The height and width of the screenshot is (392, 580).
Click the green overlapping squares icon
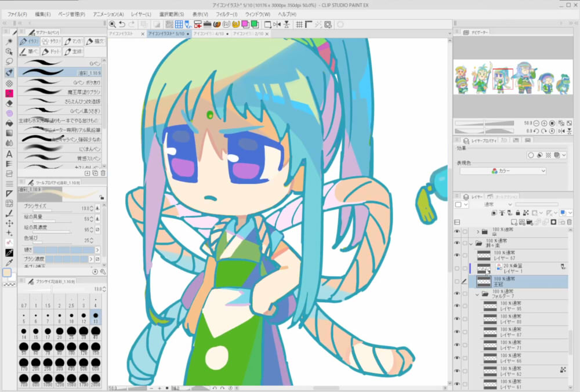click(x=255, y=24)
